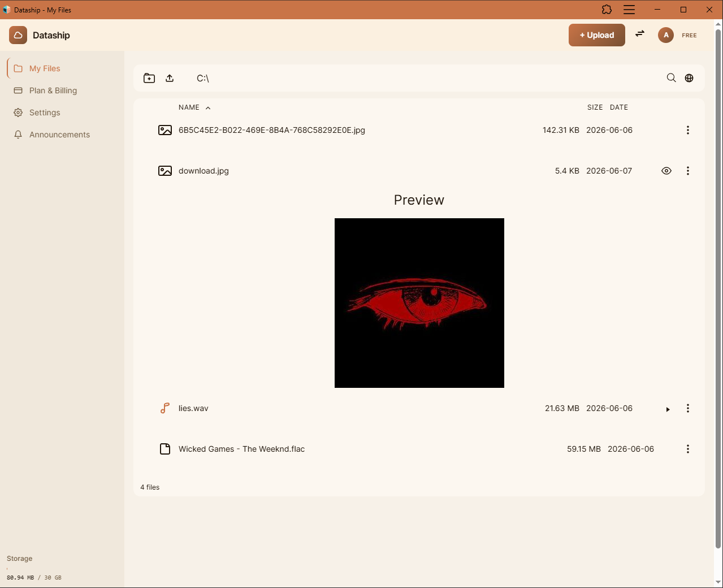Click the 5.4 KB size value
Image resolution: width=723 pixels, height=588 pixels.
567,171
